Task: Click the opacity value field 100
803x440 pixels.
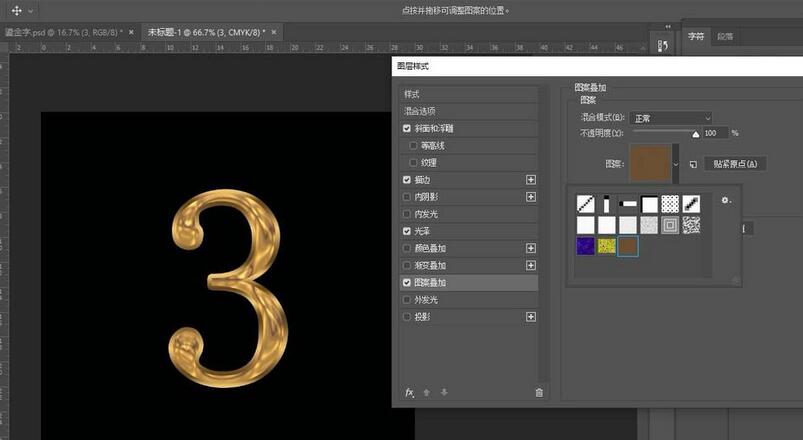Action: coord(715,133)
